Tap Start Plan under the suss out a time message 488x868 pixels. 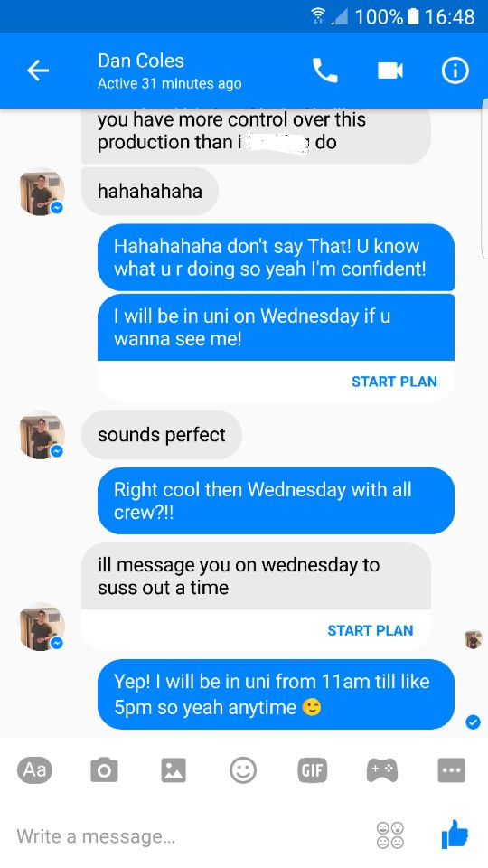click(x=371, y=630)
